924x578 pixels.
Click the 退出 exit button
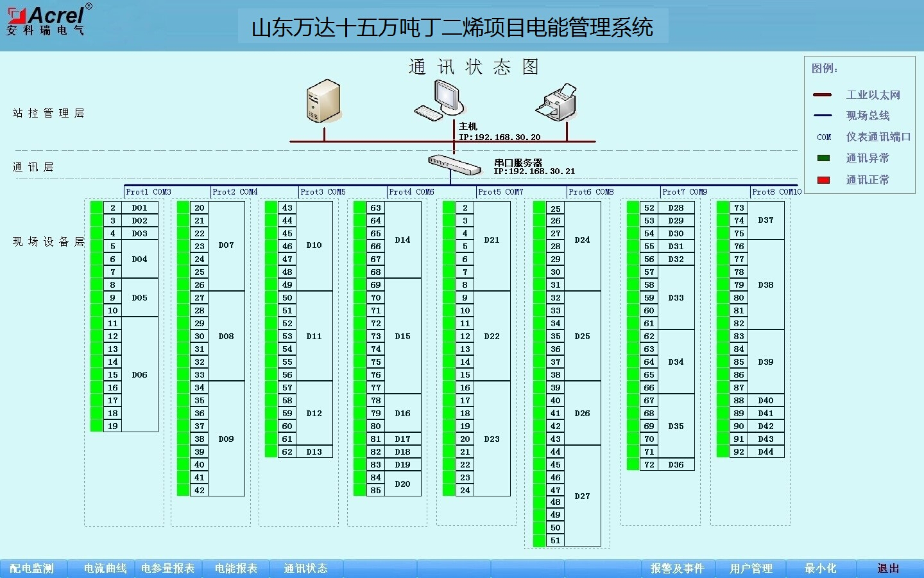(888, 568)
